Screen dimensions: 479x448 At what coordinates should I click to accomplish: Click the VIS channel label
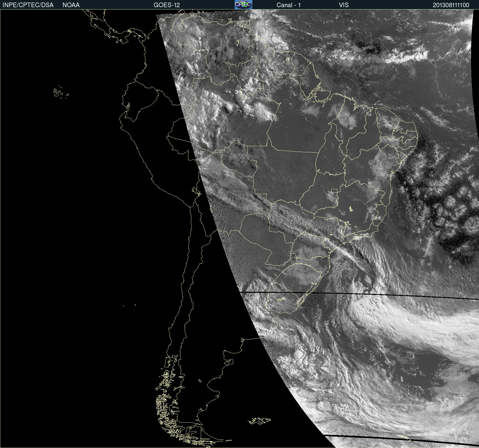(344, 5)
